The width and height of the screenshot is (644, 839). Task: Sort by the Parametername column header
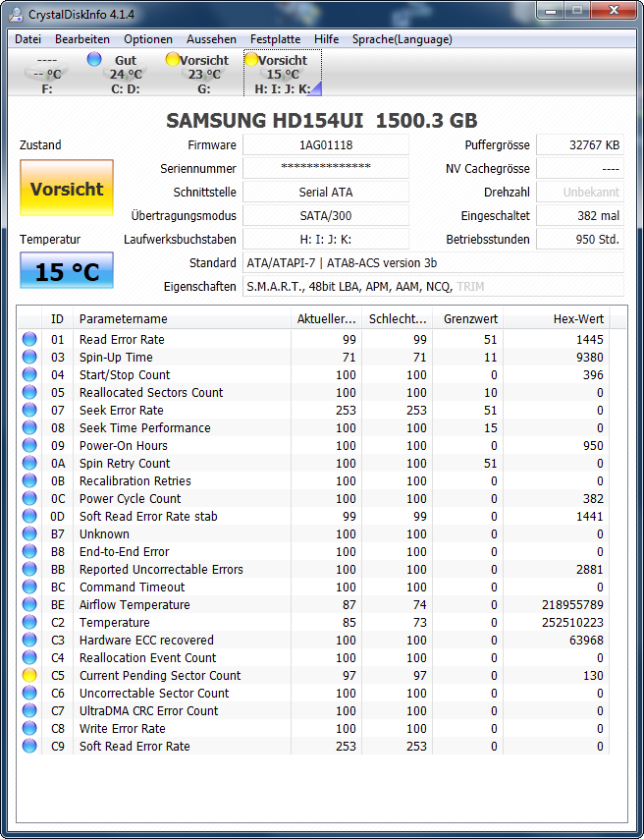click(x=182, y=319)
